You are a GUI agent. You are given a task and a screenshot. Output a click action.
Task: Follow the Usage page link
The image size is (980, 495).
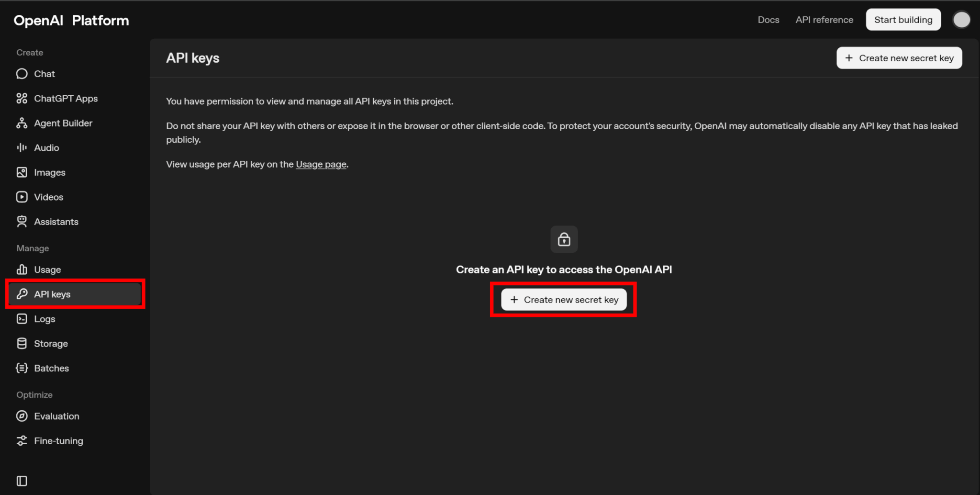[x=321, y=164]
